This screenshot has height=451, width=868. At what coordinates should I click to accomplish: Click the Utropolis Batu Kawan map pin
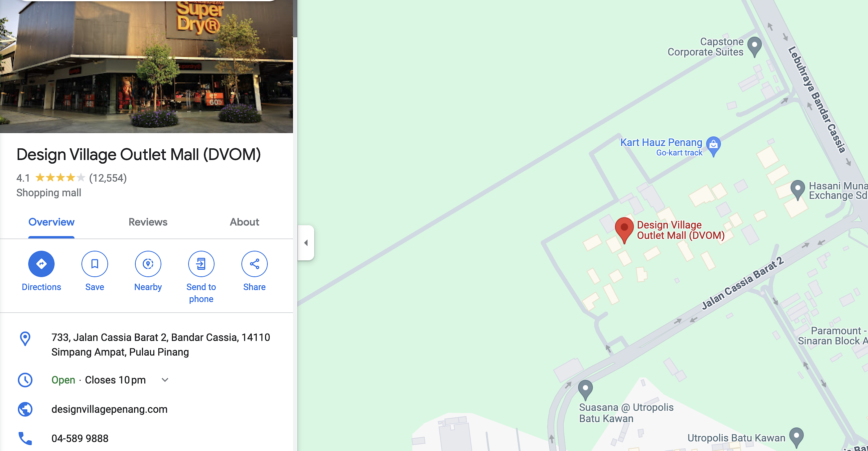[x=796, y=437]
